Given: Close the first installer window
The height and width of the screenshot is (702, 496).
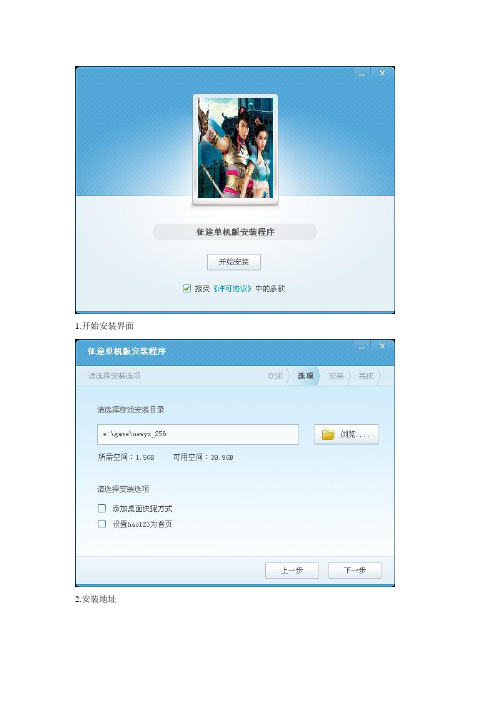Looking at the screenshot, I should (382, 73).
